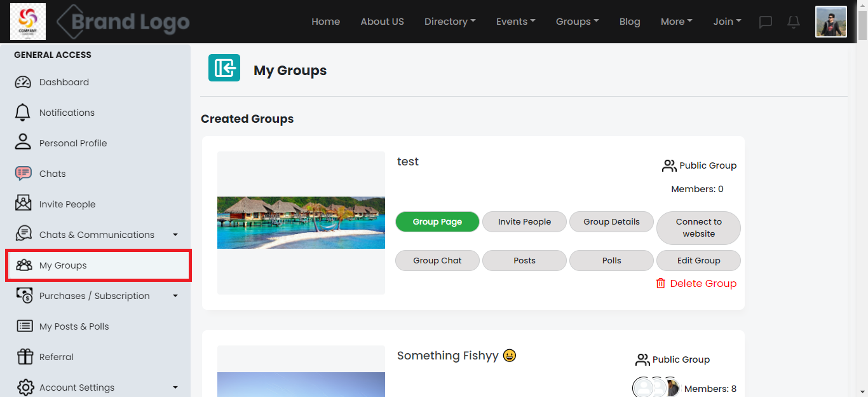This screenshot has height=397, width=868.
Task: Open the chat message icon in header
Action: coord(766,22)
